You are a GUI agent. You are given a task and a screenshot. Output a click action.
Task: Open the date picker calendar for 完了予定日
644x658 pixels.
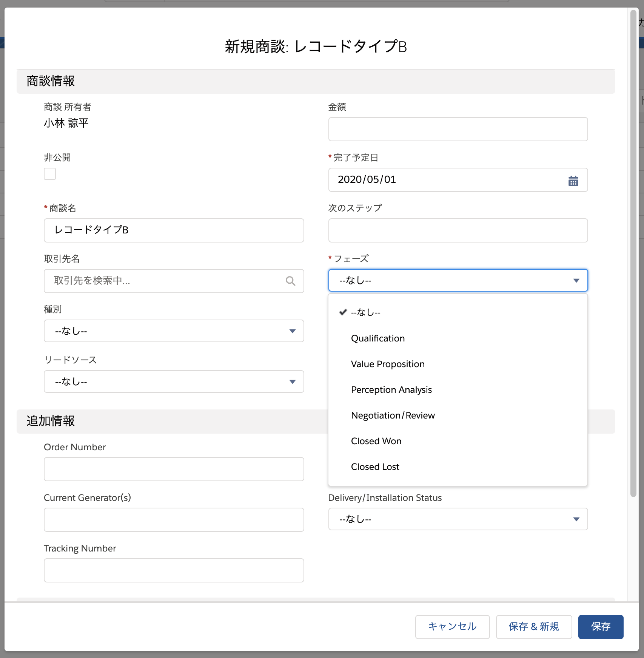click(573, 180)
